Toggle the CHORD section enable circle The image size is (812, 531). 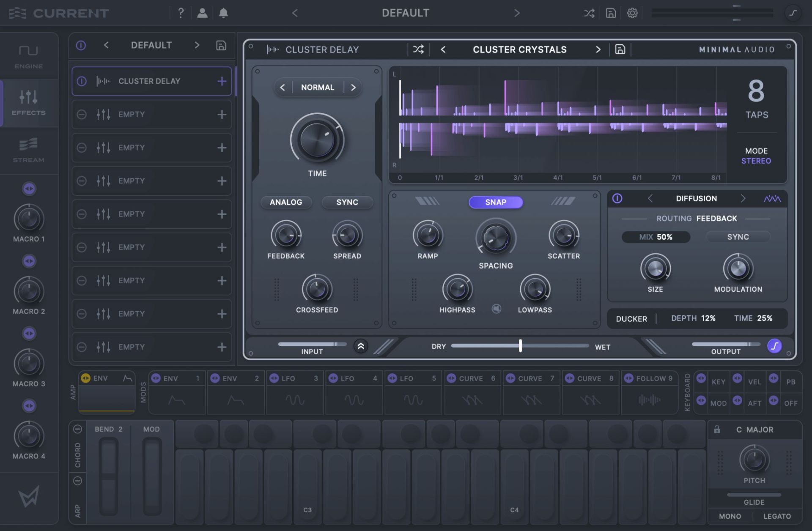(77, 429)
